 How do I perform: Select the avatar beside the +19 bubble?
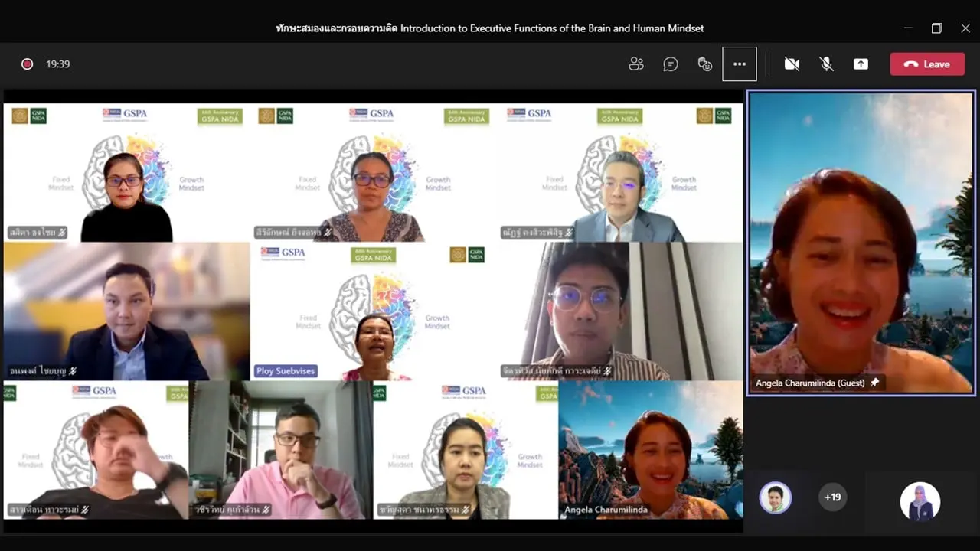[x=775, y=497]
